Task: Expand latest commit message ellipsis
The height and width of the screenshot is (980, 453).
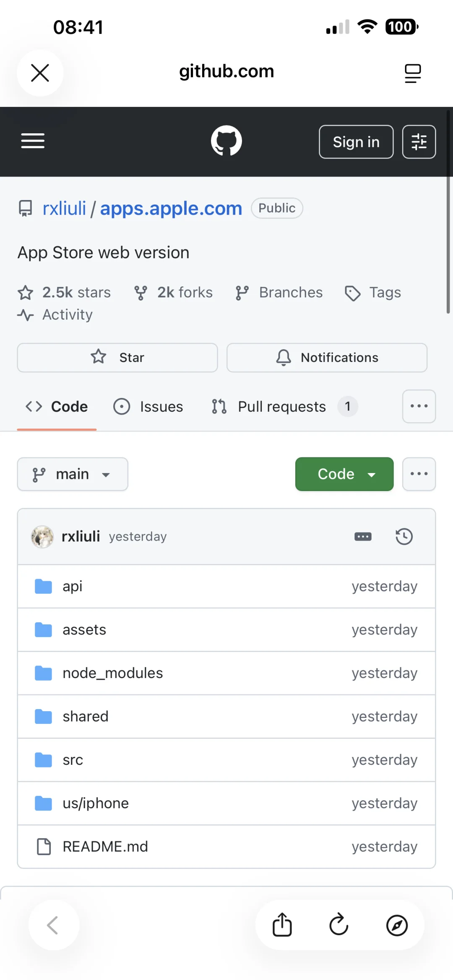Action: click(x=363, y=536)
